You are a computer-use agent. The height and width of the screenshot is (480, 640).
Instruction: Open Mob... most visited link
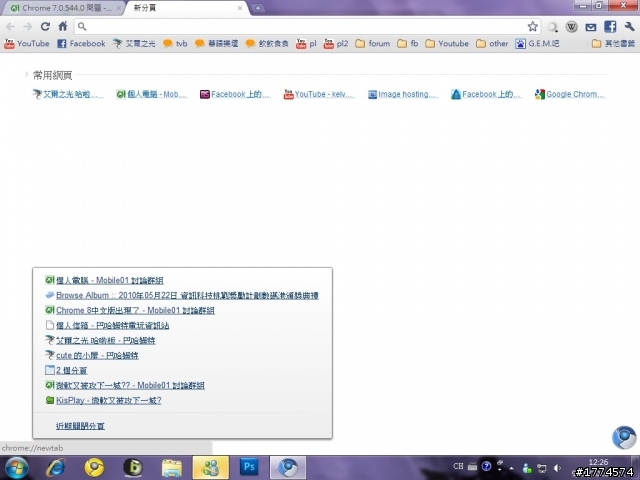151,94
